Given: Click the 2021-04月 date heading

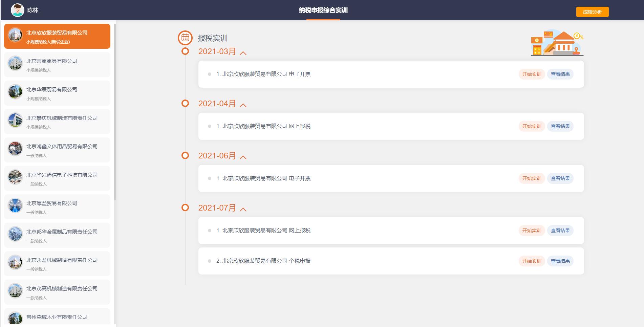Looking at the screenshot, I should pyautogui.click(x=217, y=104).
